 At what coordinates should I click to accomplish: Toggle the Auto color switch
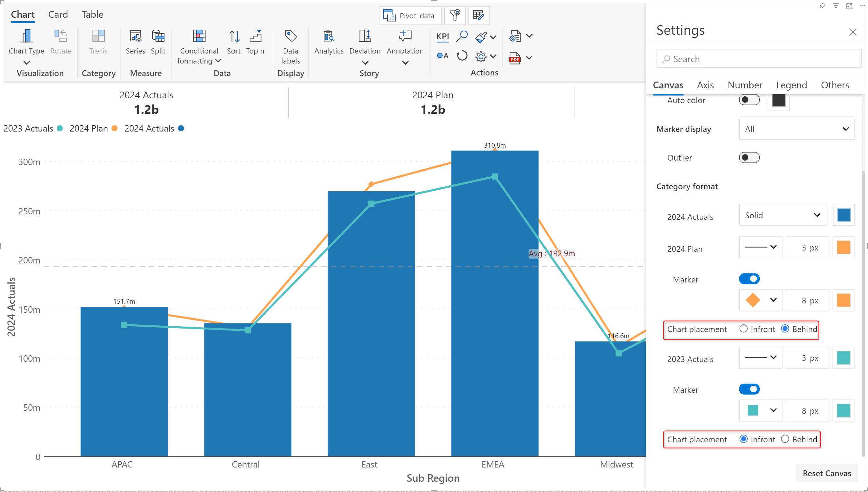click(x=749, y=100)
